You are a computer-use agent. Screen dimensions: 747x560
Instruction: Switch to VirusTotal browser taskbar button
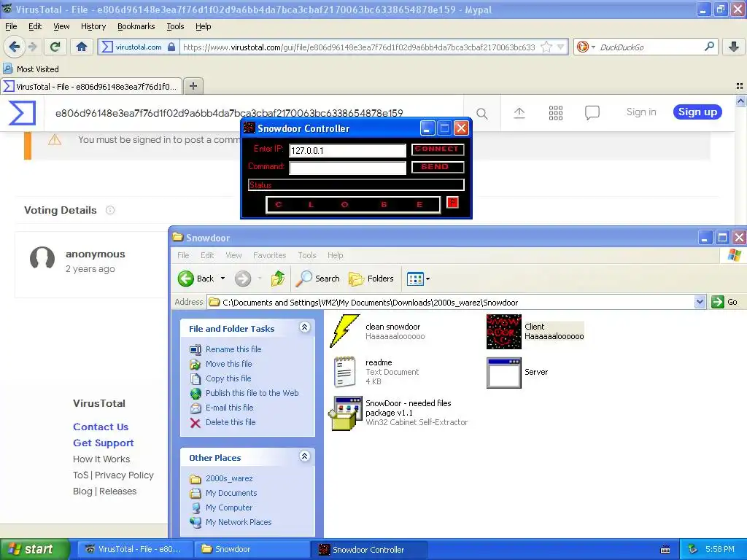[x=135, y=549]
